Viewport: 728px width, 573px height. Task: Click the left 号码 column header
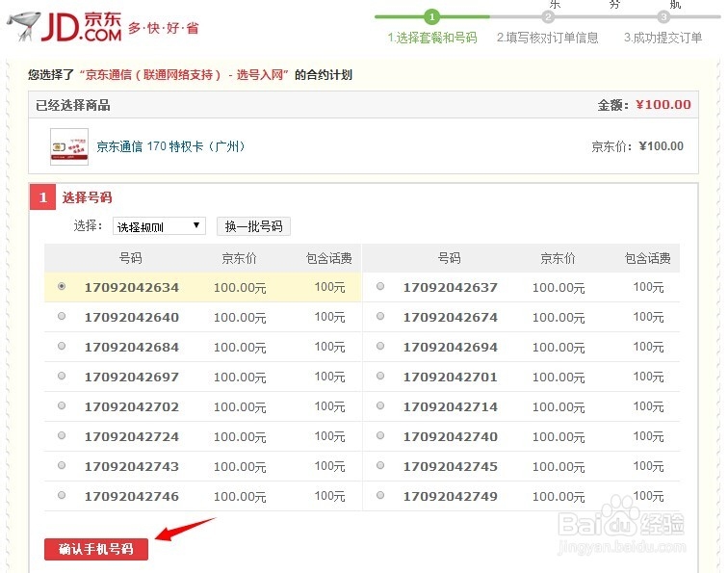(131, 258)
